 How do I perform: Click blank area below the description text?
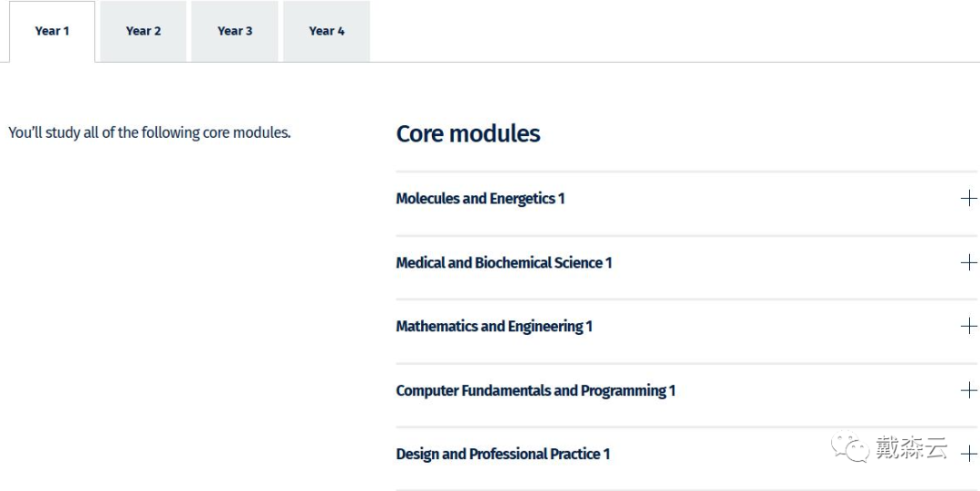(188, 313)
